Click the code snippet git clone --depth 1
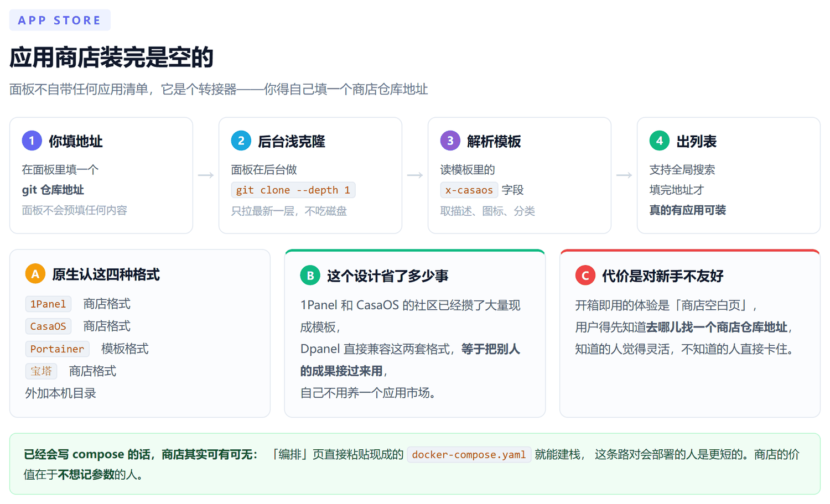This screenshot has height=504, width=830. (x=293, y=190)
